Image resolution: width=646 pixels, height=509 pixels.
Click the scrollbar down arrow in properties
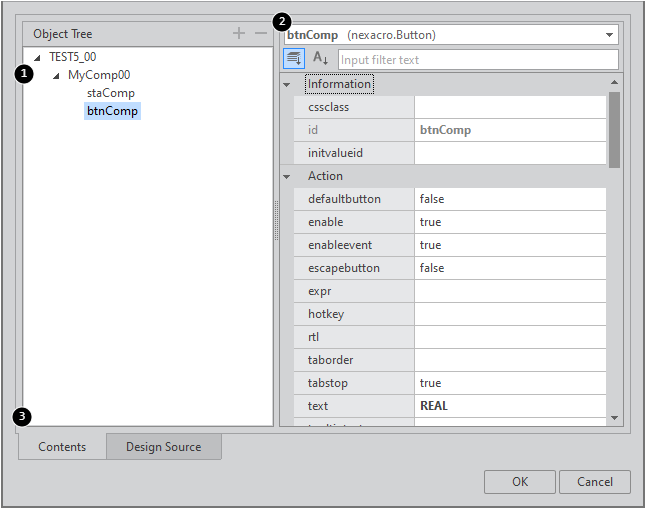tap(614, 418)
